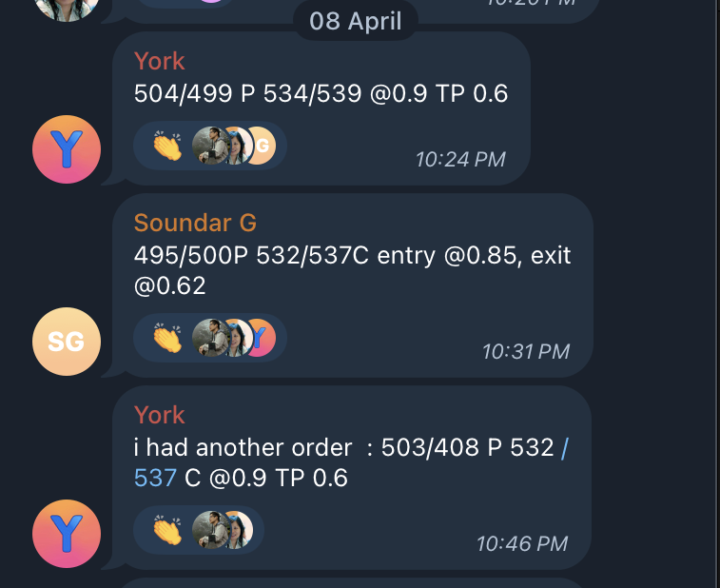Click the partially visible profile photo at the top
This screenshot has width=720, height=588.
[x=67, y=8]
